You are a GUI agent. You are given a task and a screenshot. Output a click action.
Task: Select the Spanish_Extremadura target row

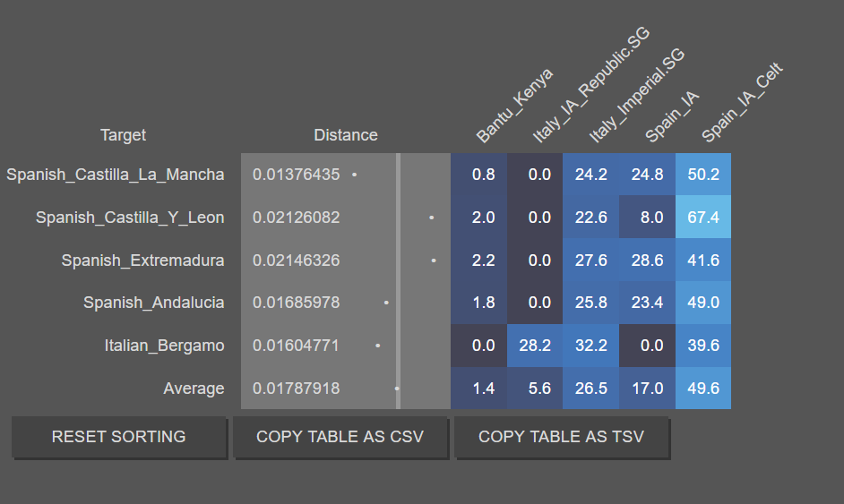[x=142, y=261]
